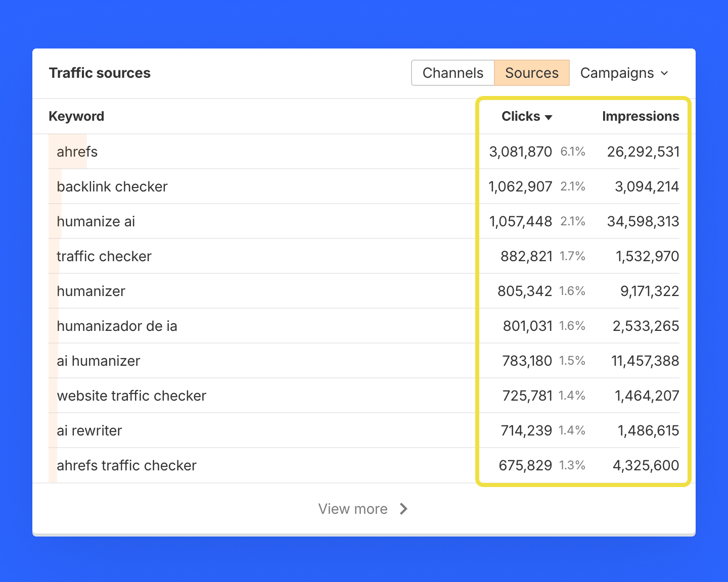Select the 'humanize ai' keyword
The image size is (728, 582).
click(96, 221)
